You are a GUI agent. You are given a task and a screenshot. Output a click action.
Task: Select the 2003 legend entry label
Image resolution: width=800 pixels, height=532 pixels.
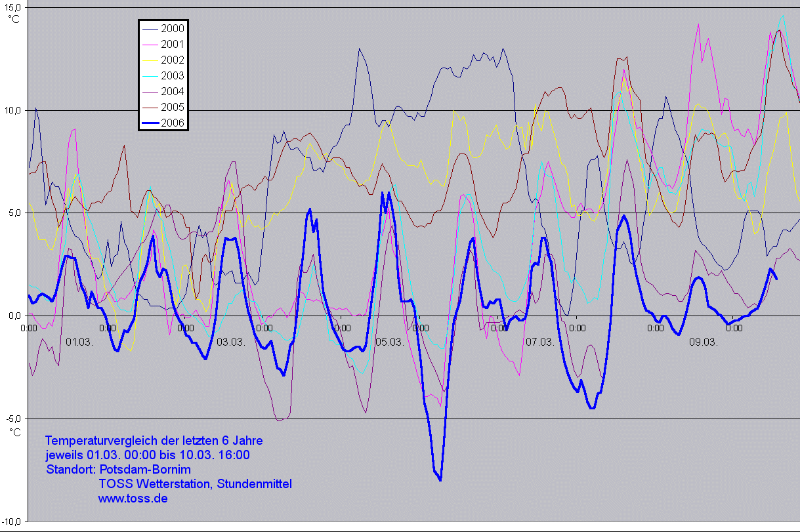pos(173,75)
